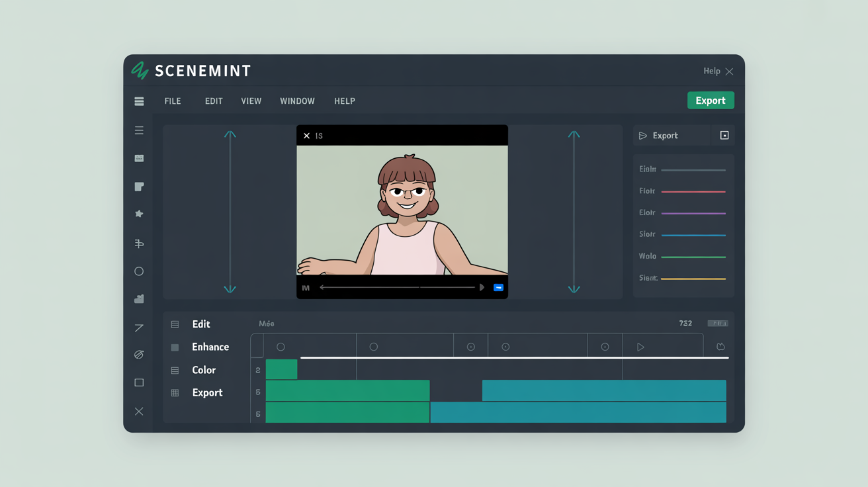The height and width of the screenshot is (487, 868).
Task: Select the teal clip on the bottom track
Action: 578,412
